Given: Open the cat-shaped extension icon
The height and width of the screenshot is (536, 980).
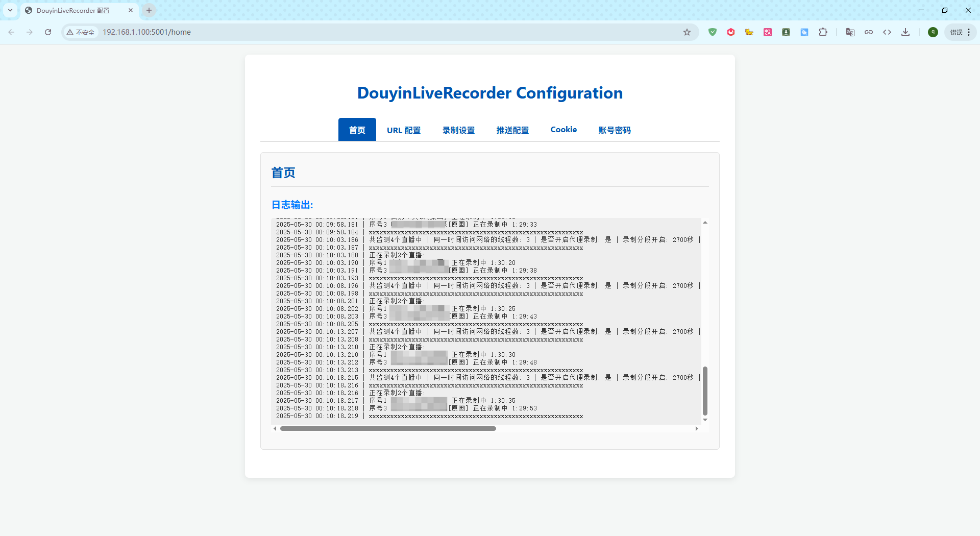Looking at the screenshot, I should [749, 32].
